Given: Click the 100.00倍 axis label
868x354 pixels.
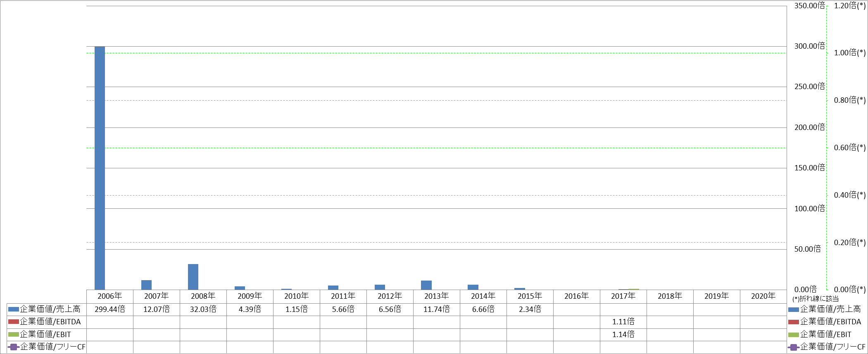Looking at the screenshot, I should [x=810, y=209].
